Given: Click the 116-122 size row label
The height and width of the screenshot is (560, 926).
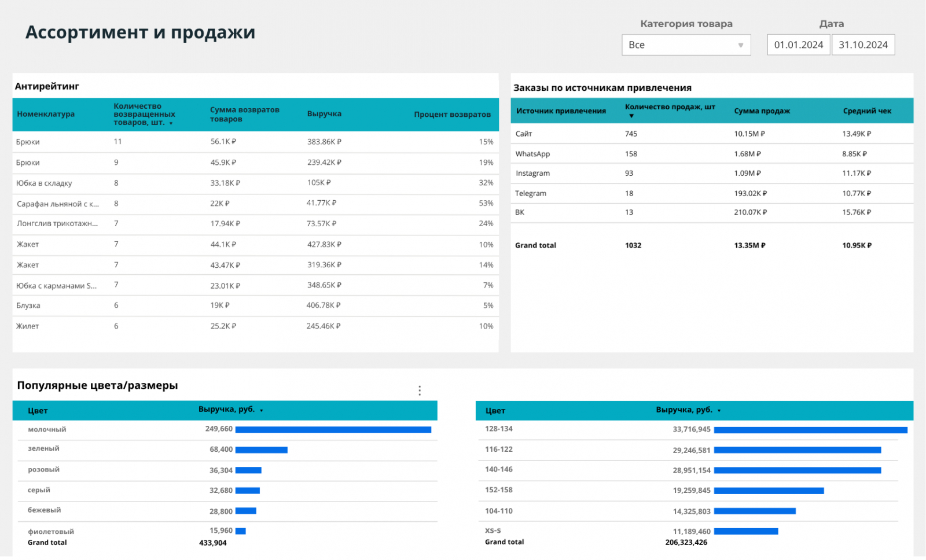Looking at the screenshot, I should click(x=499, y=450).
